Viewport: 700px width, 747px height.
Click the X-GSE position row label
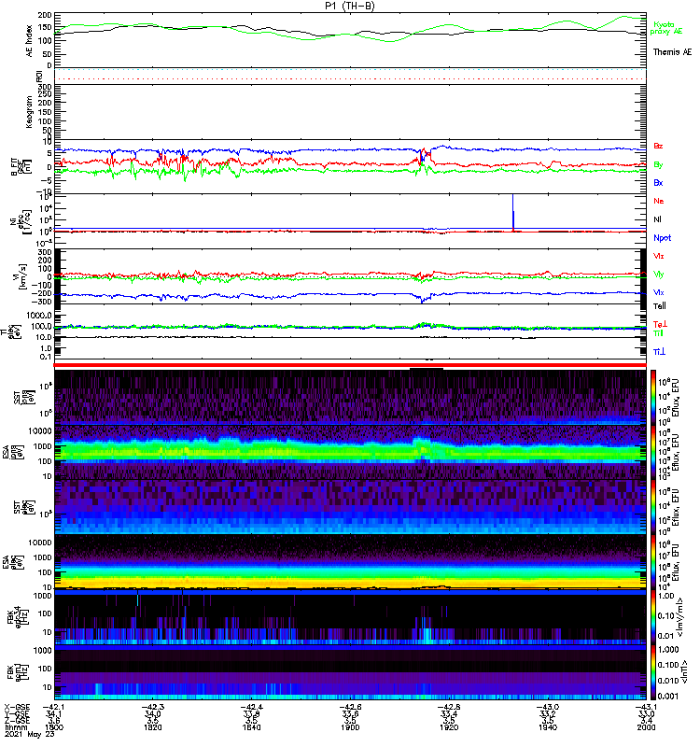17,708
